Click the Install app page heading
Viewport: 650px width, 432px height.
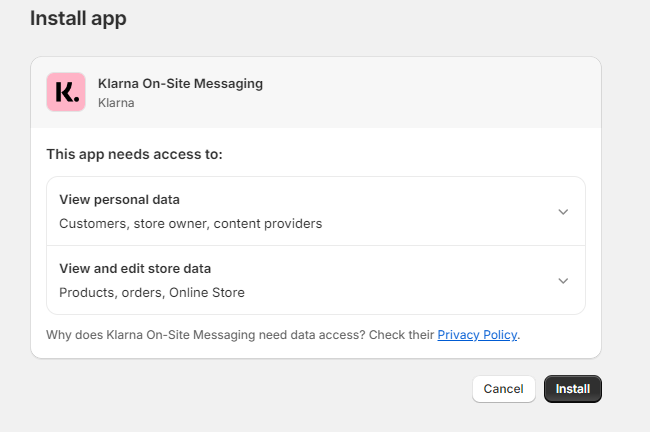78,18
